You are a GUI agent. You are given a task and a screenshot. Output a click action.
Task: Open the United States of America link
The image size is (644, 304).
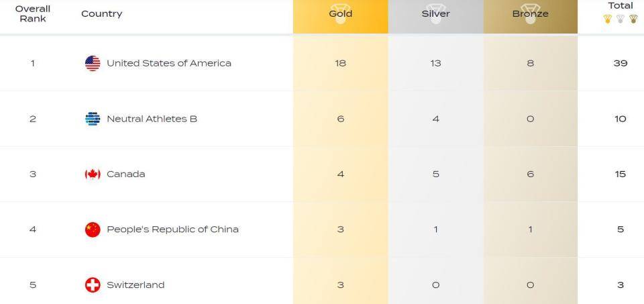(x=169, y=63)
